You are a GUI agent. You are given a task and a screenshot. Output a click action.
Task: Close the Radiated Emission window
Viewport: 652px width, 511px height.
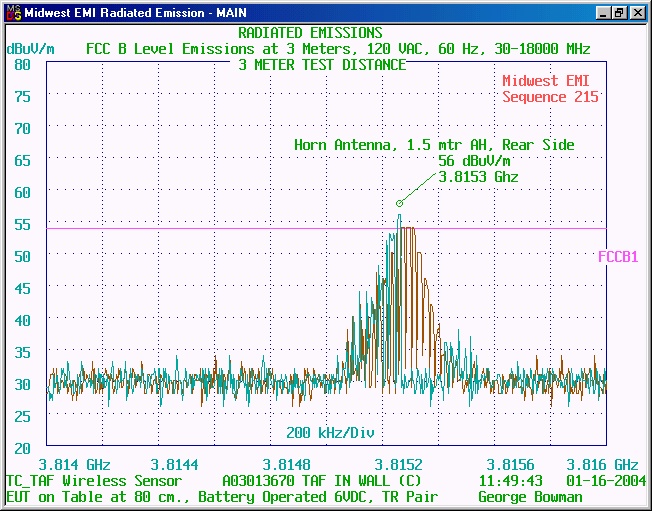click(x=637, y=13)
